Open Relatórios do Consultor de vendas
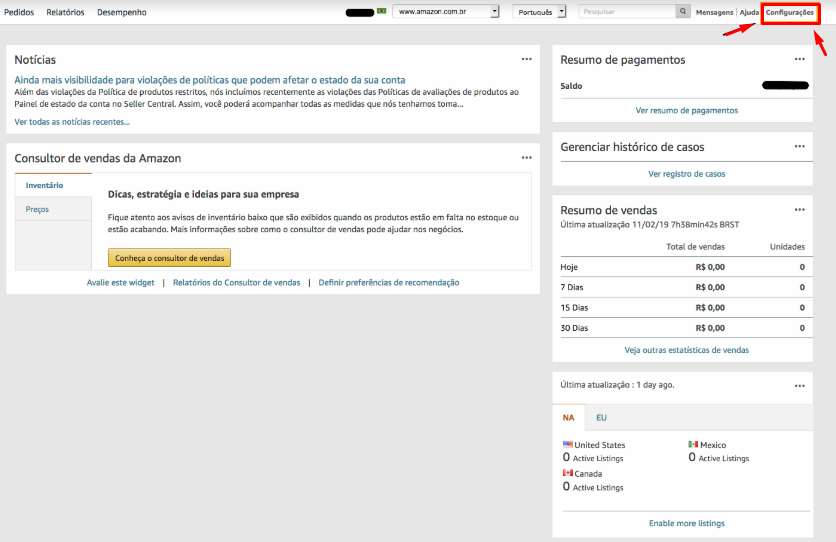This screenshot has height=542, width=836. tap(237, 282)
